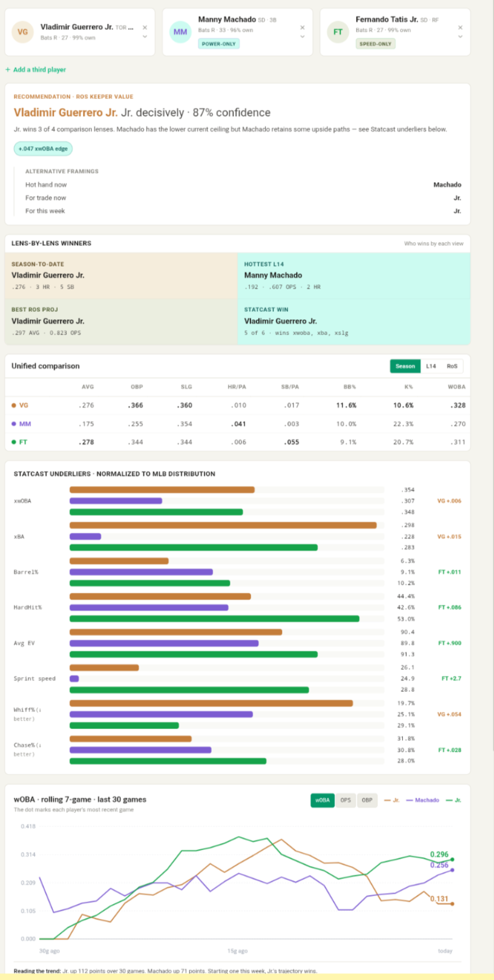494x980 pixels.
Task: Click the orange xwOBA bar for Guerrero
Action: tap(162, 490)
